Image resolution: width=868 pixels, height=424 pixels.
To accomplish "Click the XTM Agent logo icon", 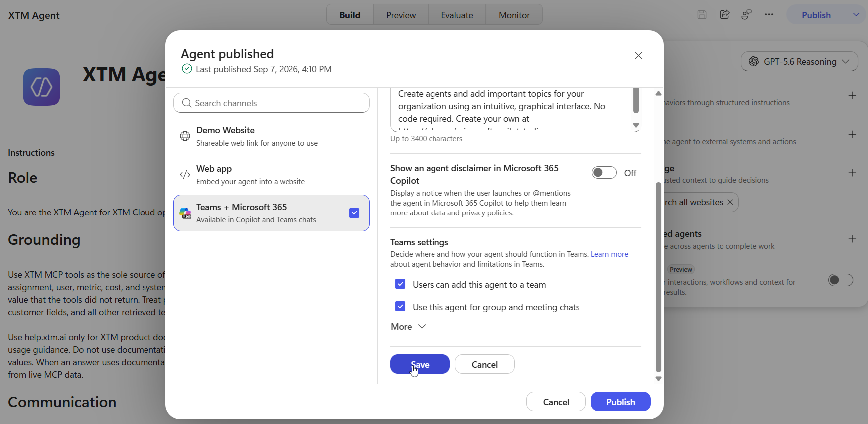I will click(41, 87).
